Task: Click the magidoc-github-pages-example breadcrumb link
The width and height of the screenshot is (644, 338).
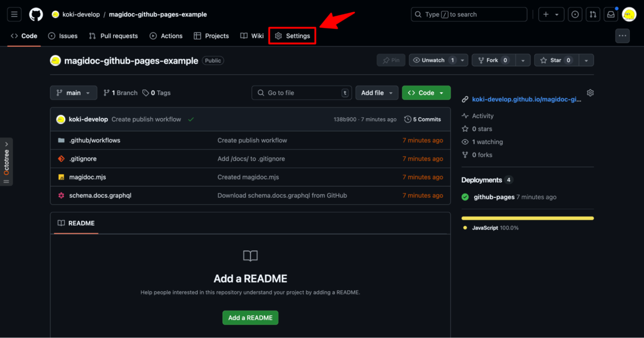Action: (158, 15)
